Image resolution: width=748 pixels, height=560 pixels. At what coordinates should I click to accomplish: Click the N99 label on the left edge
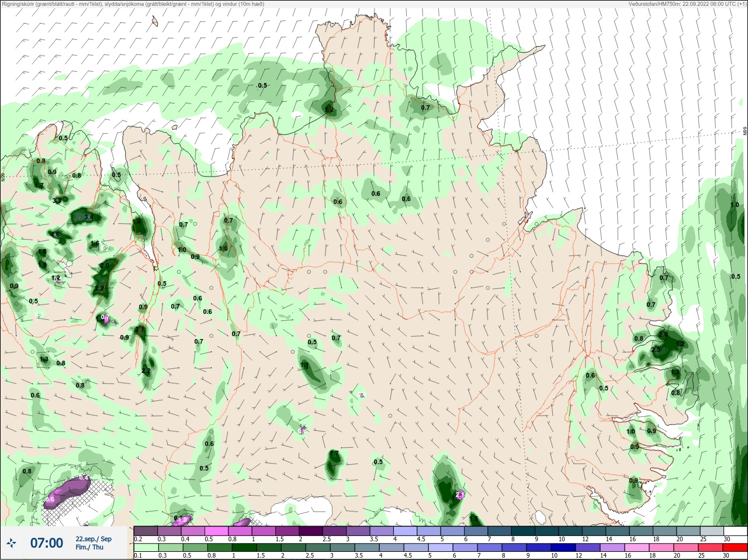(3, 176)
